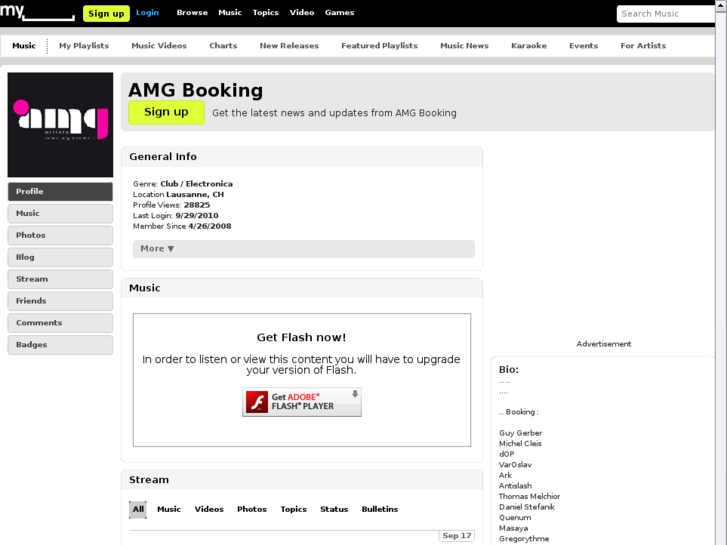Open the Myspace logo home link
The image size is (727, 545).
37,12
